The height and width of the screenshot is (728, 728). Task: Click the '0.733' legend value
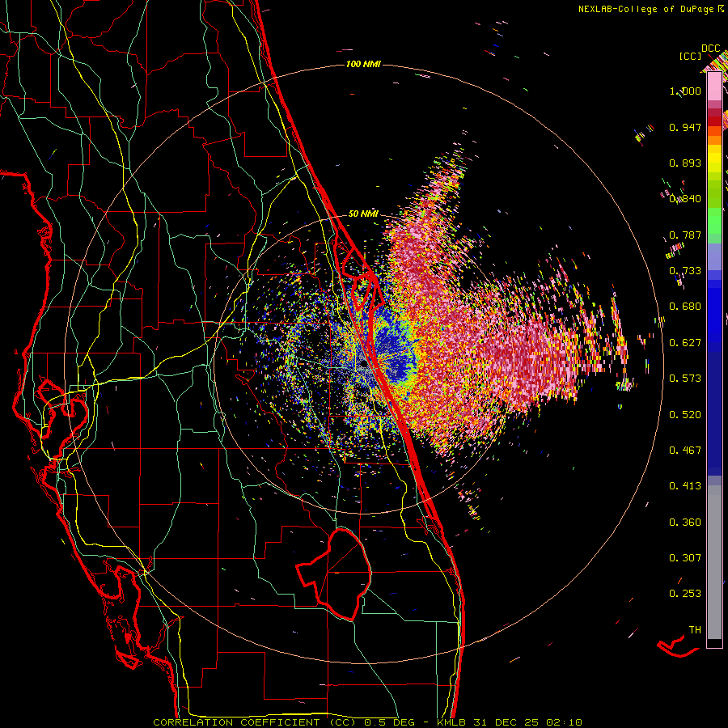point(685,270)
